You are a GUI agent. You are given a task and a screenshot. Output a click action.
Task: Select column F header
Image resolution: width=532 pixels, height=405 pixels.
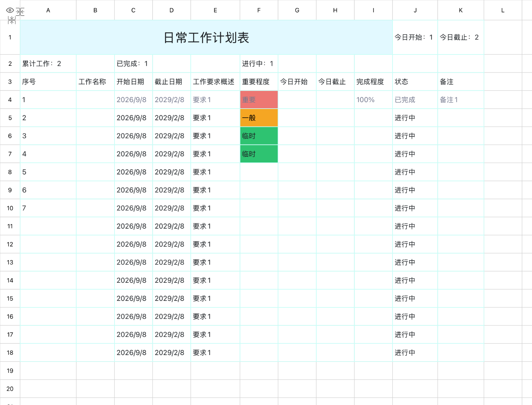pos(259,10)
